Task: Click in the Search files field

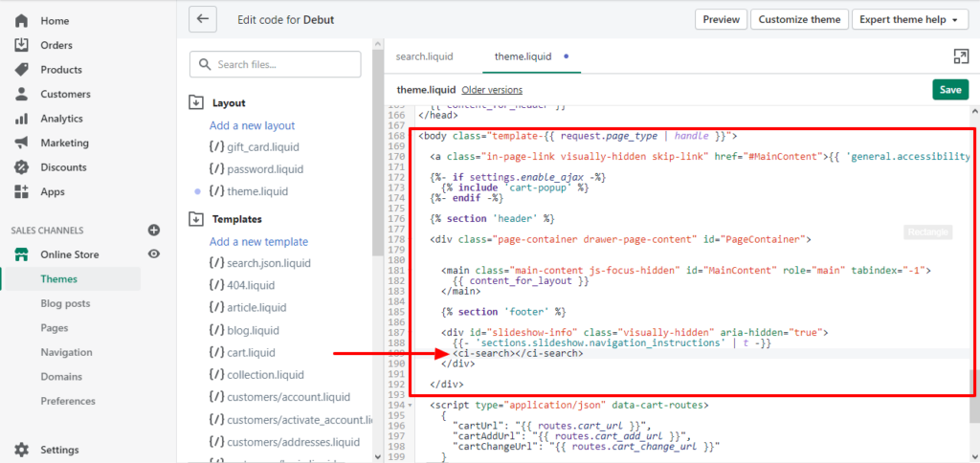Action: (276, 64)
